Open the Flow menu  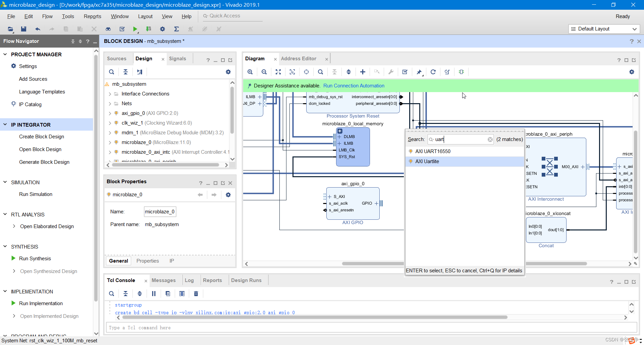[47, 16]
